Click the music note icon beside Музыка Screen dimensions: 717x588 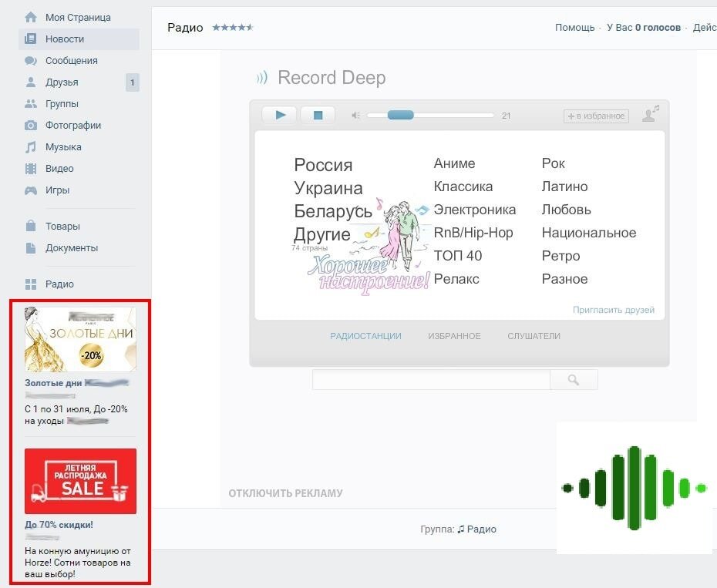[31, 146]
